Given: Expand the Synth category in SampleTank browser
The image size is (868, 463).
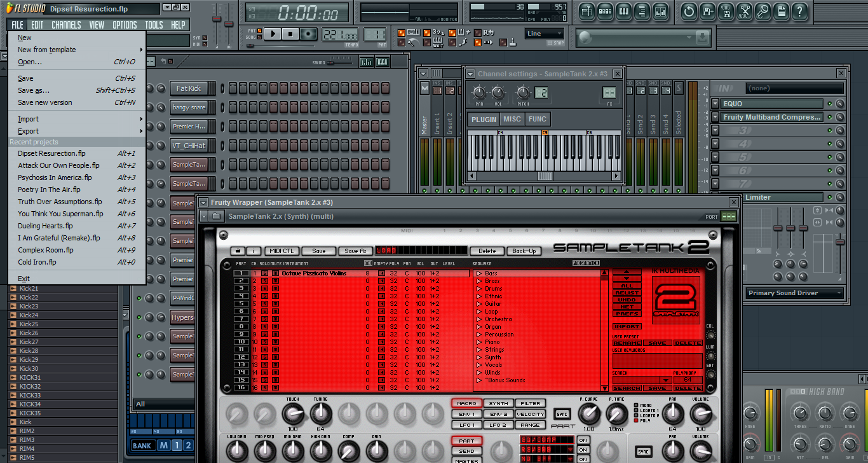Looking at the screenshot, I should point(479,357).
